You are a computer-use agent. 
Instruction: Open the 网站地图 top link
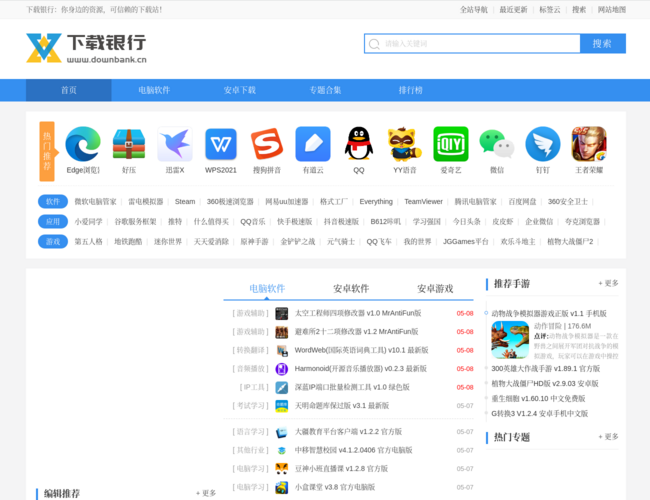[612, 10]
